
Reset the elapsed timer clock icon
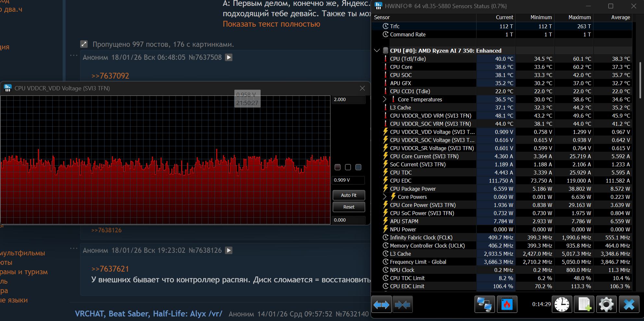point(562,304)
